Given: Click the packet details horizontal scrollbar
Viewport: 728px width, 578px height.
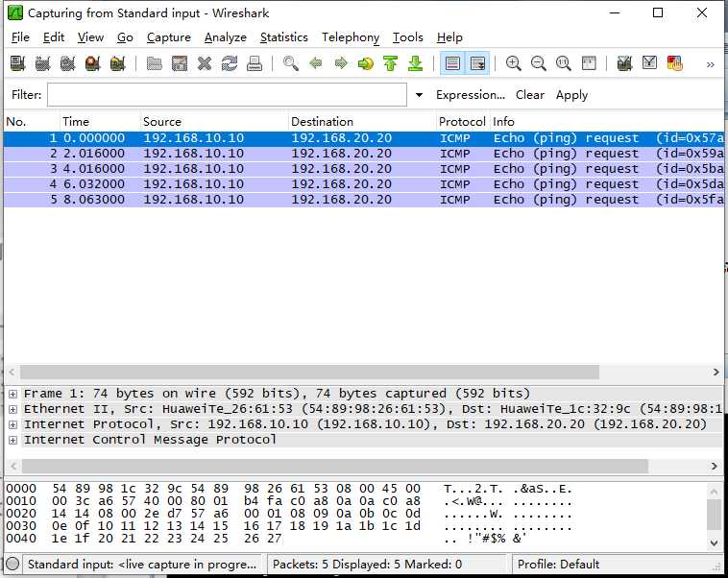Looking at the screenshot, I should [335, 466].
